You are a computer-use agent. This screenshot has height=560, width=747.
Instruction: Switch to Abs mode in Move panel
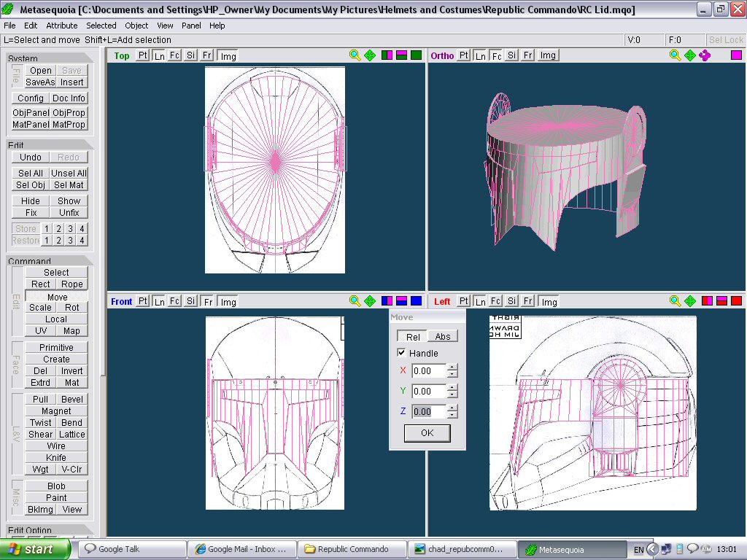point(443,337)
